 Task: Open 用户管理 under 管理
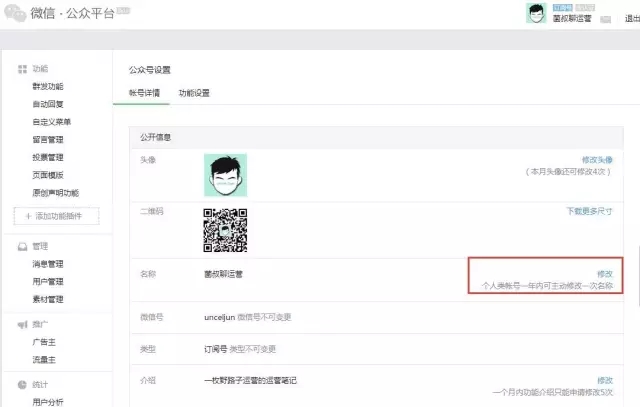tap(48, 282)
